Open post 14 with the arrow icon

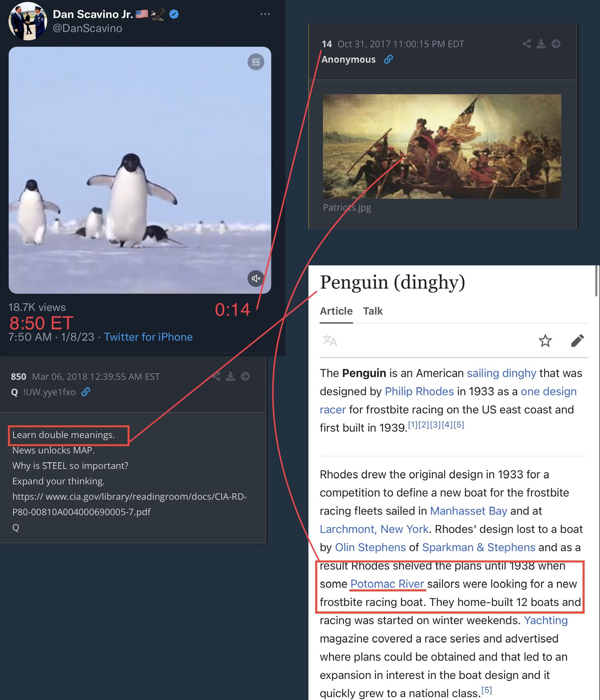pos(556,44)
